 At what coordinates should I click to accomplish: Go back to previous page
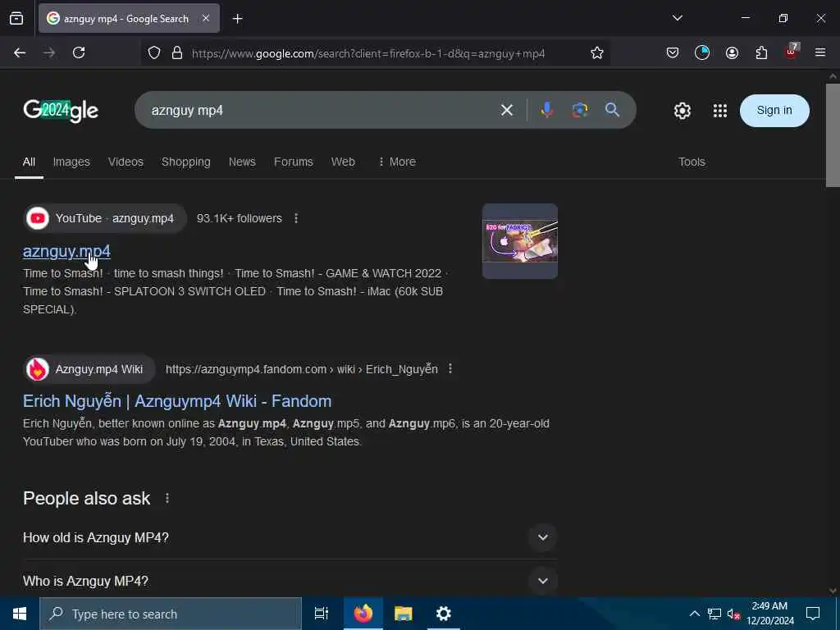point(20,53)
